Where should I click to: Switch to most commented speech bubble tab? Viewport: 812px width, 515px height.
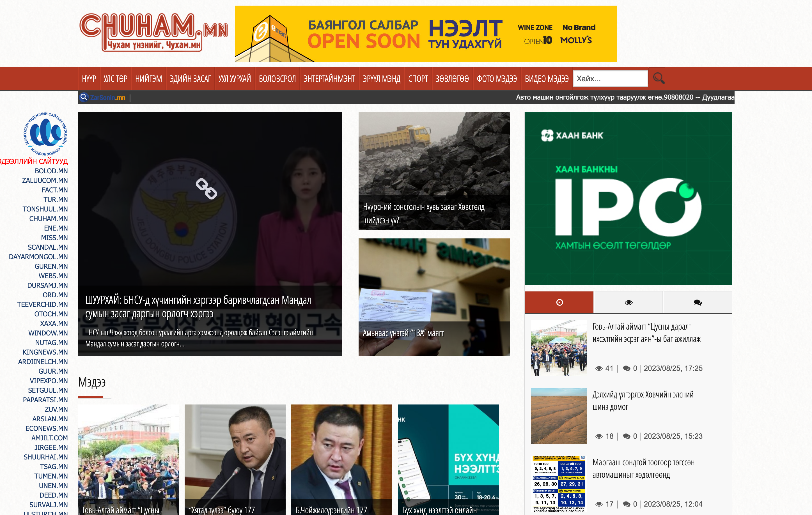[x=697, y=302]
